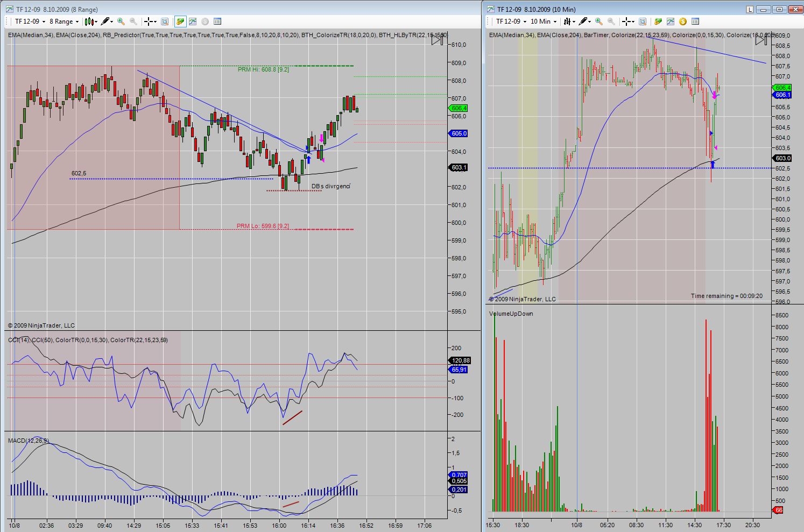The width and height of the screenshot is (804, 532).
Task: Open chart style menu in 8 Range chart
Action: tap(90, 22)
